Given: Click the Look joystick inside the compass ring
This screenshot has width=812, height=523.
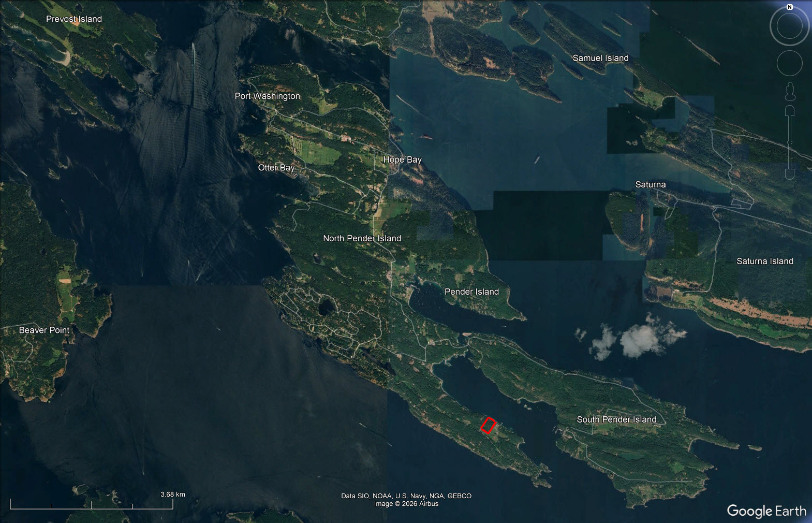Looking at the screenshot, I should tap(789, 26).
